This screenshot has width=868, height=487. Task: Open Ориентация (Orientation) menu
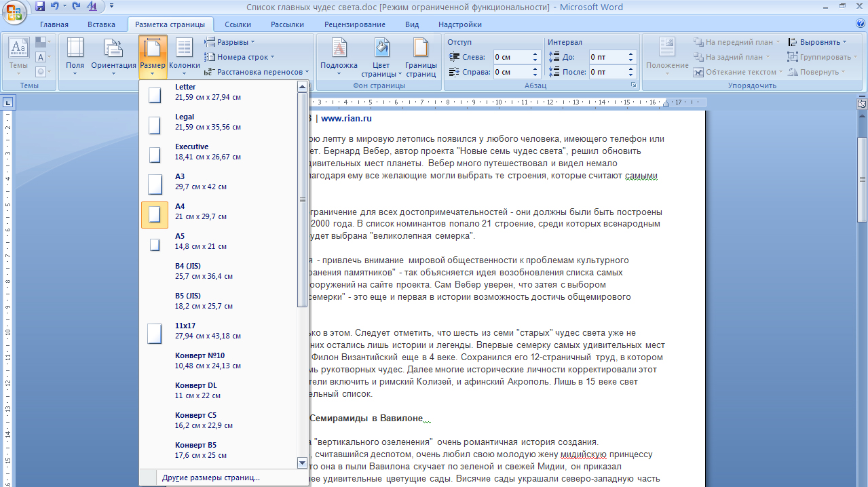click(113, 57)
